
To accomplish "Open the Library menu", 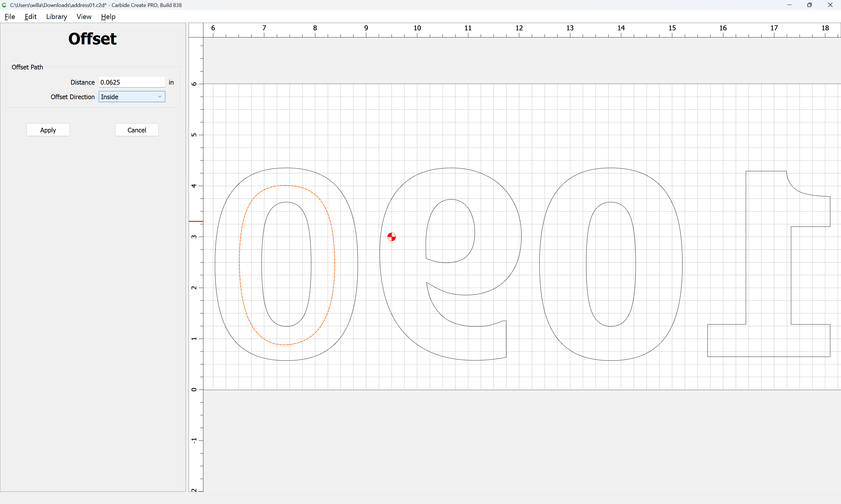I will (56, 17).
